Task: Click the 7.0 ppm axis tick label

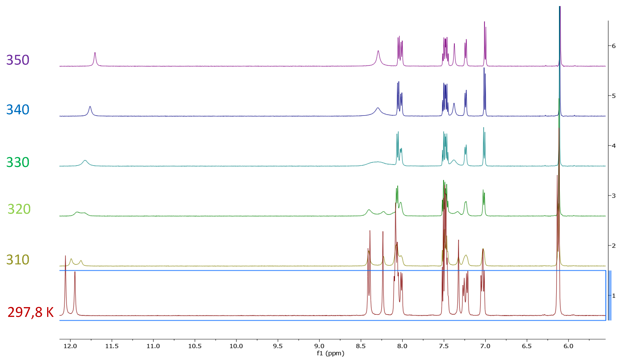Action: tap(485, 346)
